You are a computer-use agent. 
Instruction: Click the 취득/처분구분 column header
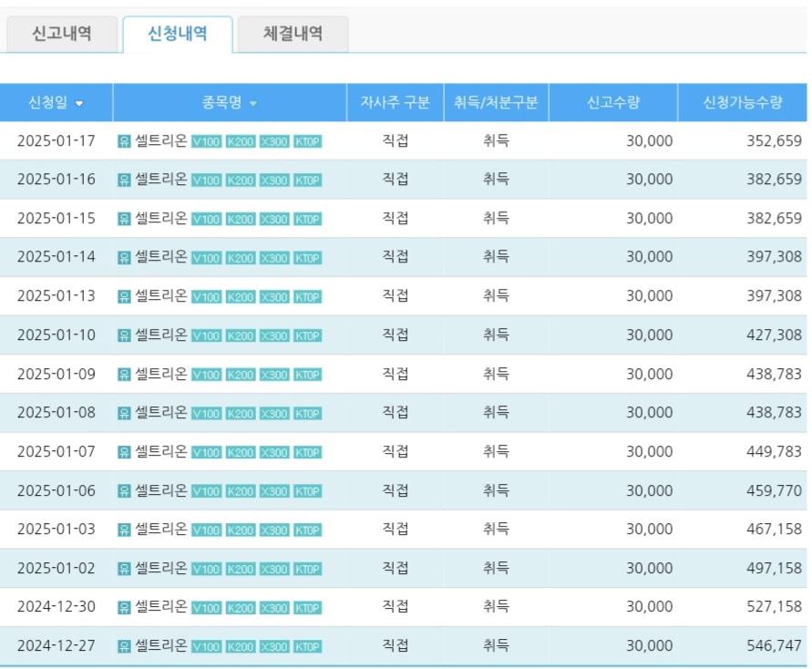tap(496, 102)
